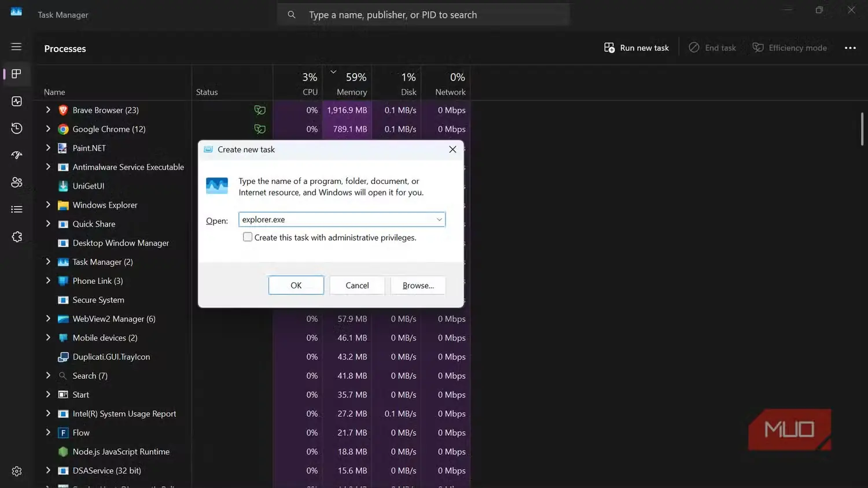Sort processes by Name column

tap(54, 93)
